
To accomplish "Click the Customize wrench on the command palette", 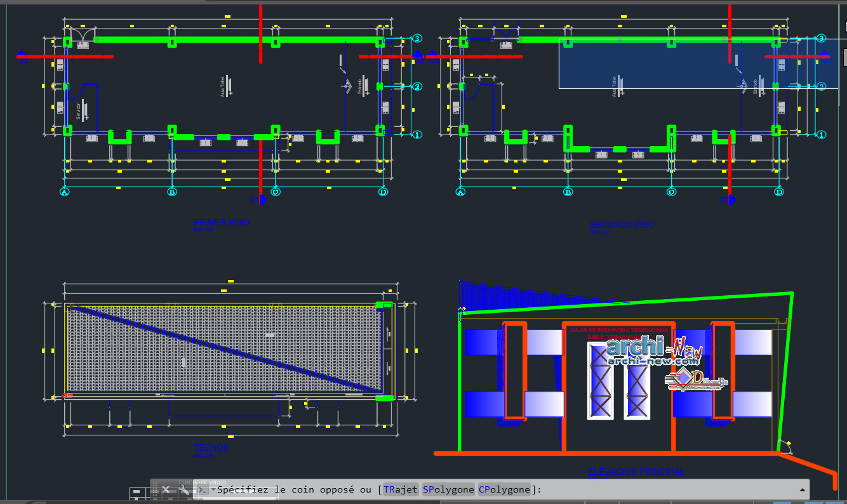I will 182,489.
